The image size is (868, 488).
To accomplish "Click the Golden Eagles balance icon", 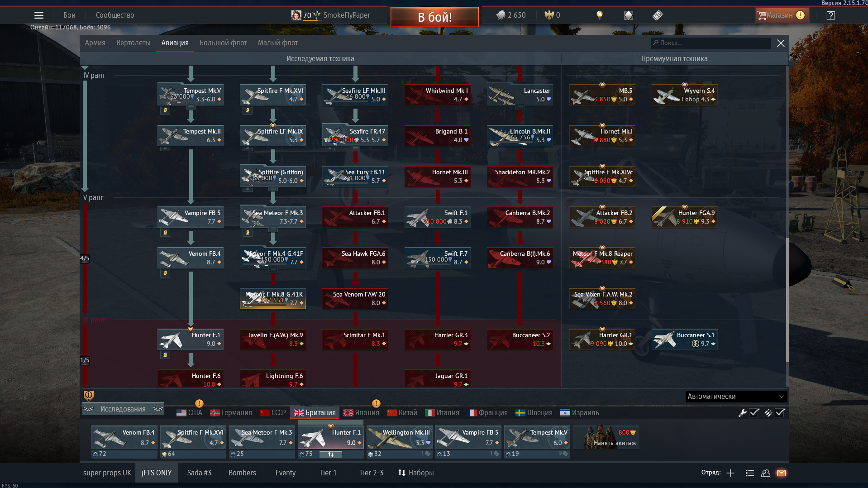I will (x=549, y=15).
